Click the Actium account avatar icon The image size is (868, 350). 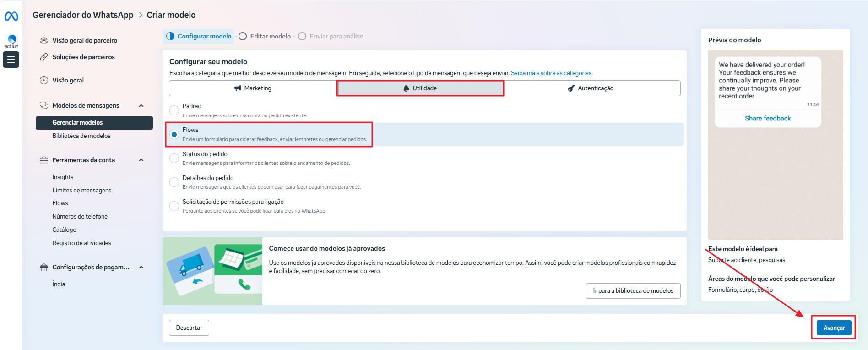(11, 41)
